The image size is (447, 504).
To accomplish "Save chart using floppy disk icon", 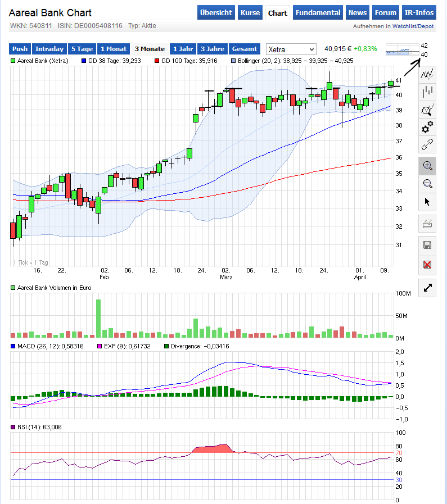I will [427, 245].
